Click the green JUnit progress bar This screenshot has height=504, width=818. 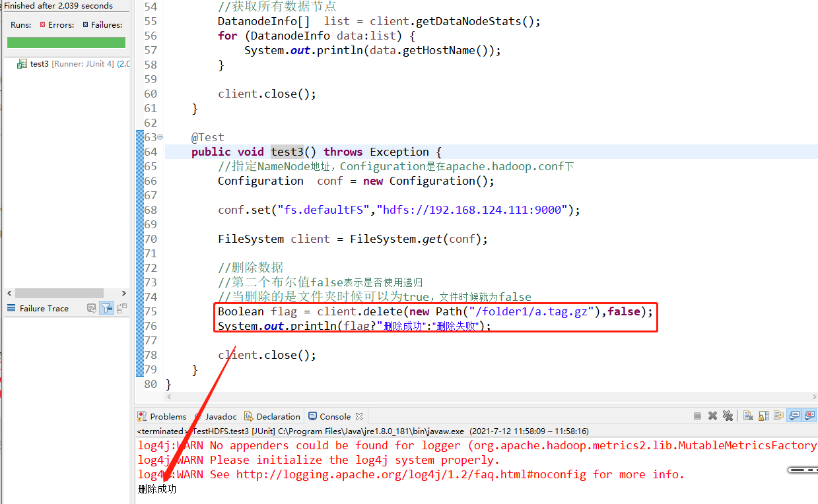tap(66, 42)
